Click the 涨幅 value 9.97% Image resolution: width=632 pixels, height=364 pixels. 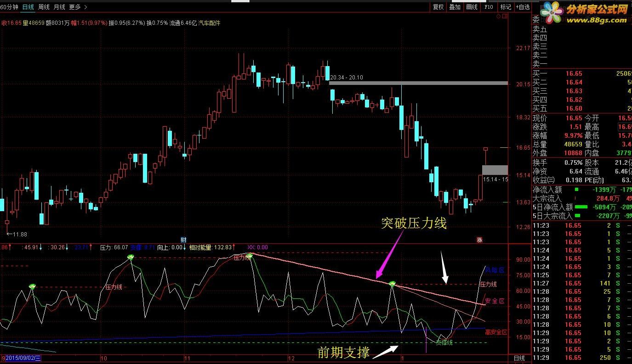coord(573,136)
